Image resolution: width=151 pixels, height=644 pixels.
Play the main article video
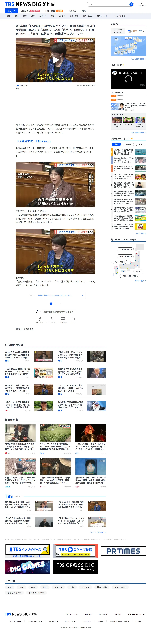(56, 60)
